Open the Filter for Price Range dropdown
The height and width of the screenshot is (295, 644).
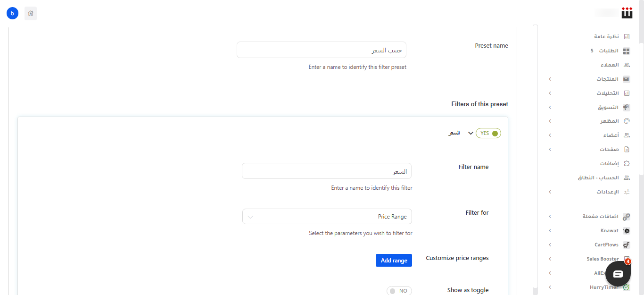click(x=327, y=217)
